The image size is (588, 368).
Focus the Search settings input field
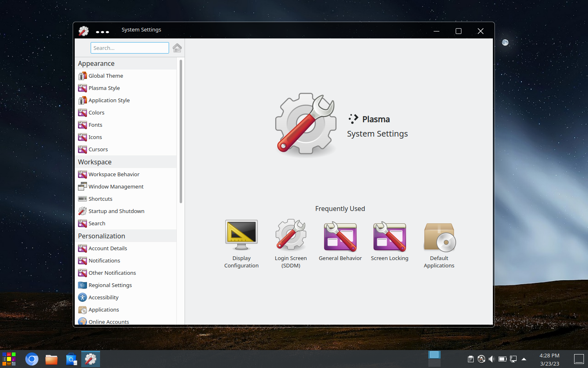point(130,48)
